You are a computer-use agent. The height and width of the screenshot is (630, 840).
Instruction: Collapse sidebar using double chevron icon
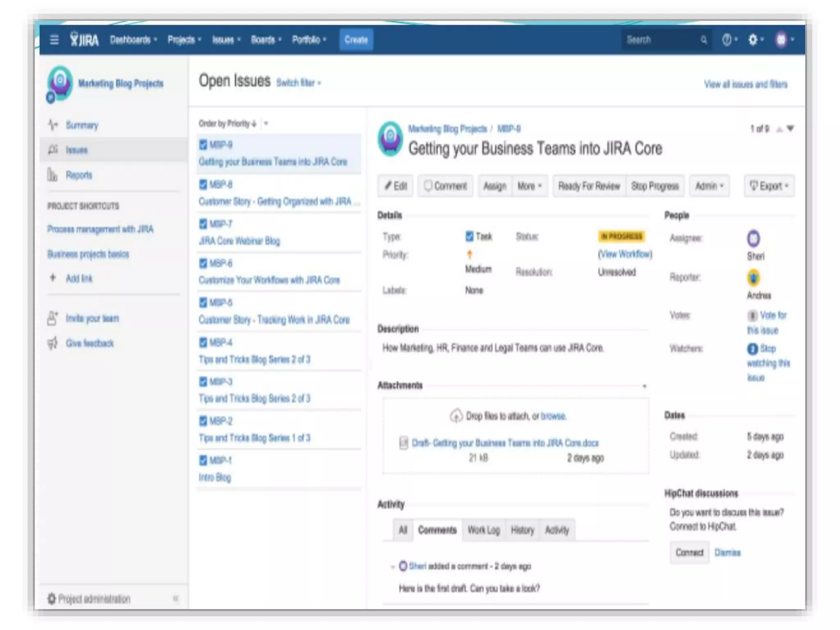point(176,598)
